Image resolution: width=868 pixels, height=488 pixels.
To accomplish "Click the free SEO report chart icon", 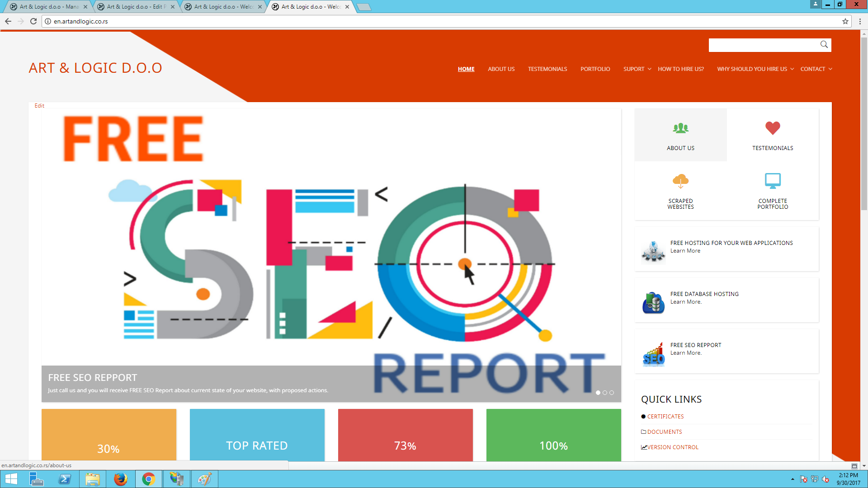I will click(653, 353).
